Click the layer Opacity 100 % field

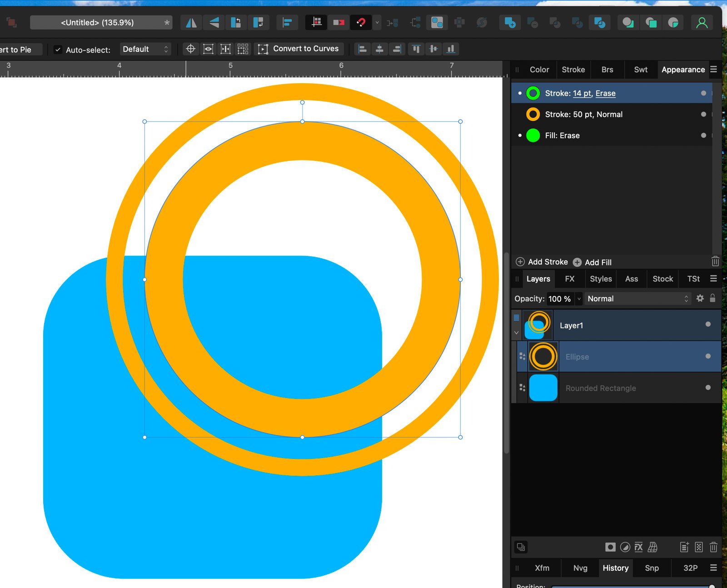[560, 299]
